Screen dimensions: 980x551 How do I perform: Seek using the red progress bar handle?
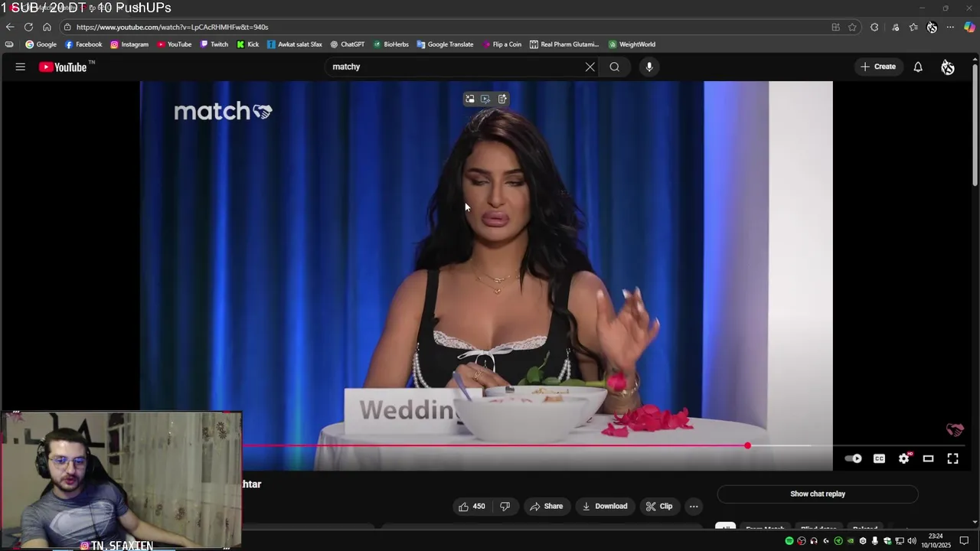click(747, 445)
